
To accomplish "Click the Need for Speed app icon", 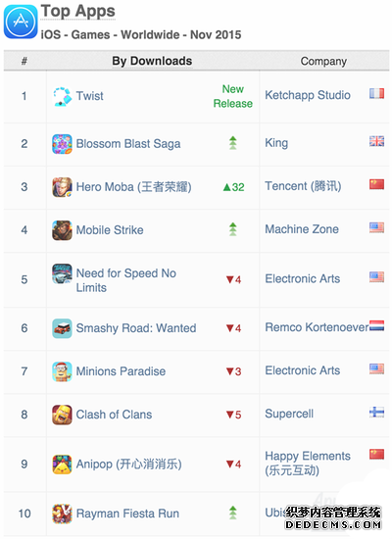I will tap(63, 273).
